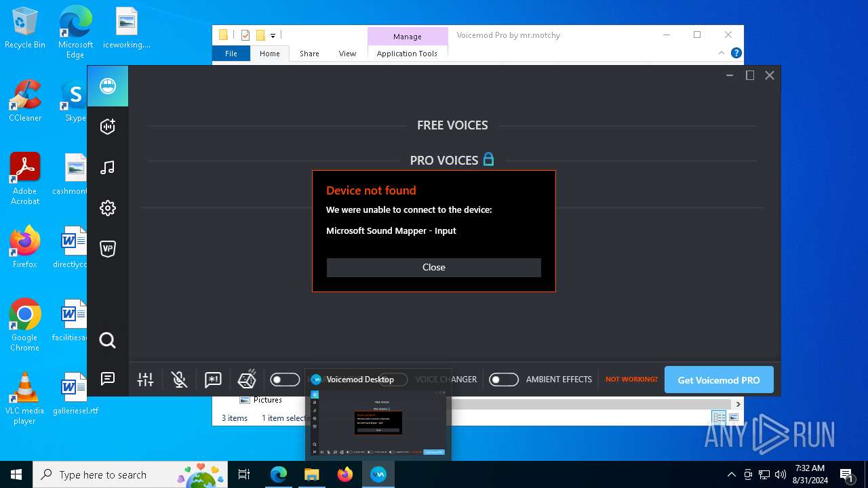The image size is (868, 488).
Task: Toggle the Hear Myself switch
Action: [285, 380]
